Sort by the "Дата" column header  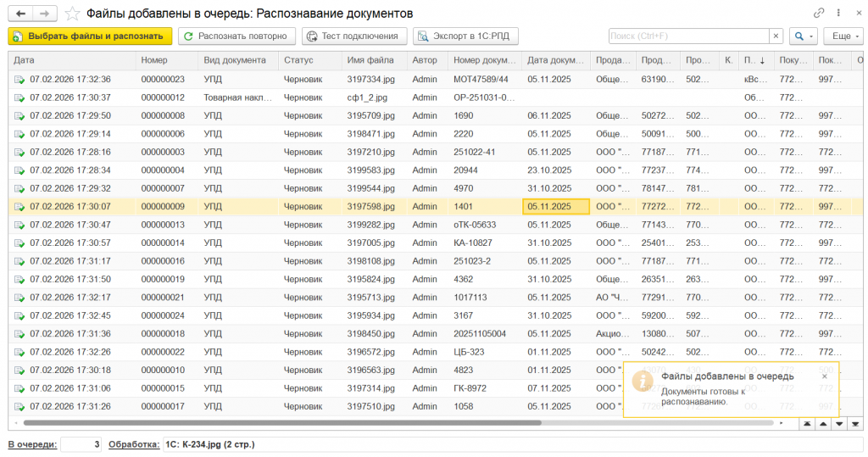(x=25, y=60)
